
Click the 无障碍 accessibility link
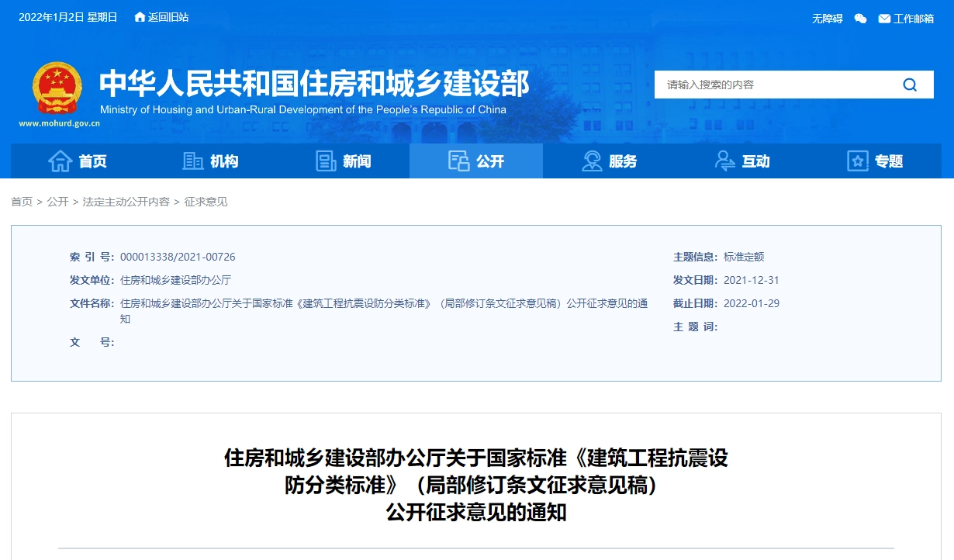coord(827,19)
